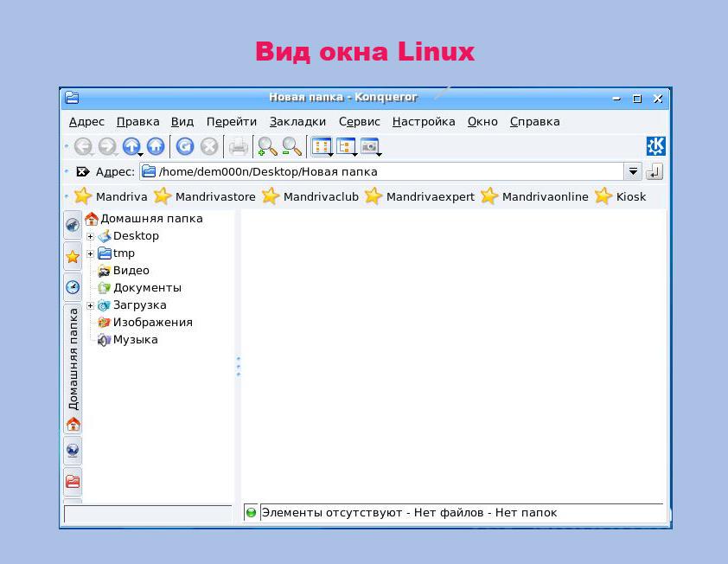Image resolution: width=728 pixels, height=564 pixels.
Task: Open the Настройка menu
Action: coord(424,122)
